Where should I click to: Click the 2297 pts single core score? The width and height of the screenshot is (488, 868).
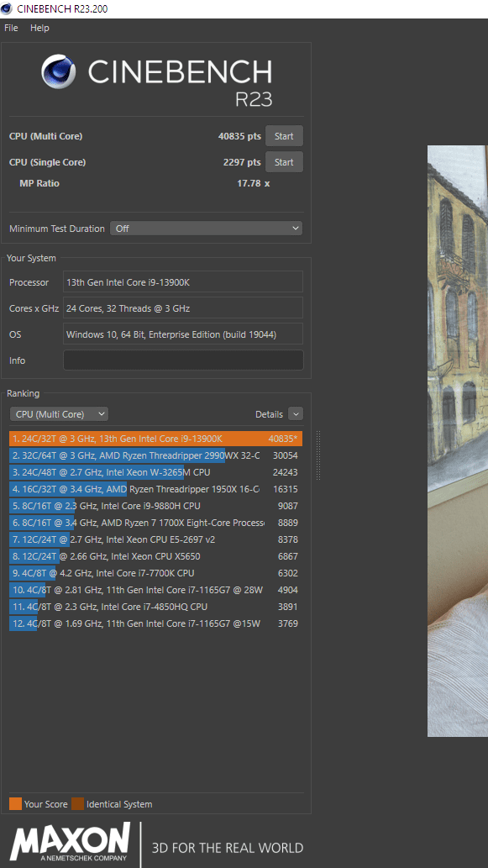[x=242, y=162]
